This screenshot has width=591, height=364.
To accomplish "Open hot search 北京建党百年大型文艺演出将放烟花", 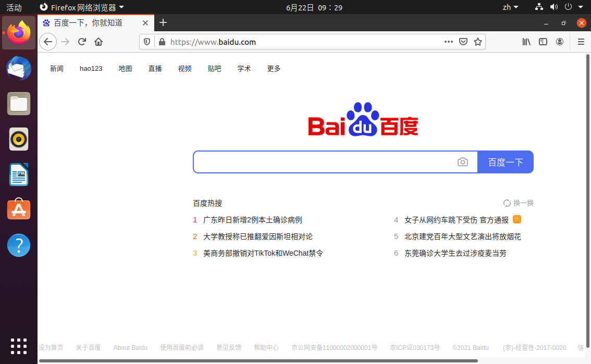I will click(x=462, y=236).
